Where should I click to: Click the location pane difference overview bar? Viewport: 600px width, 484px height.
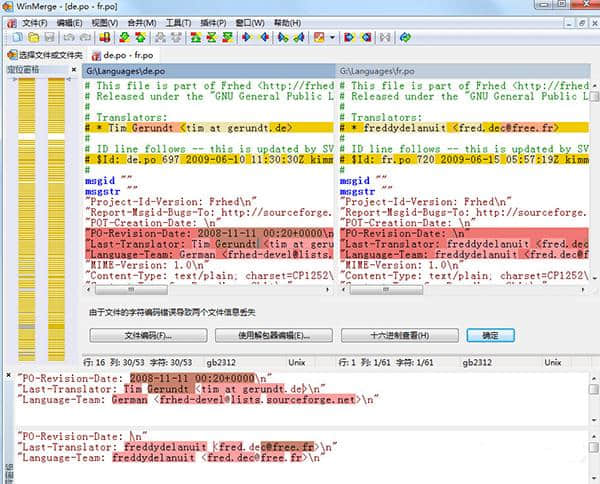(x=42, y=200)
